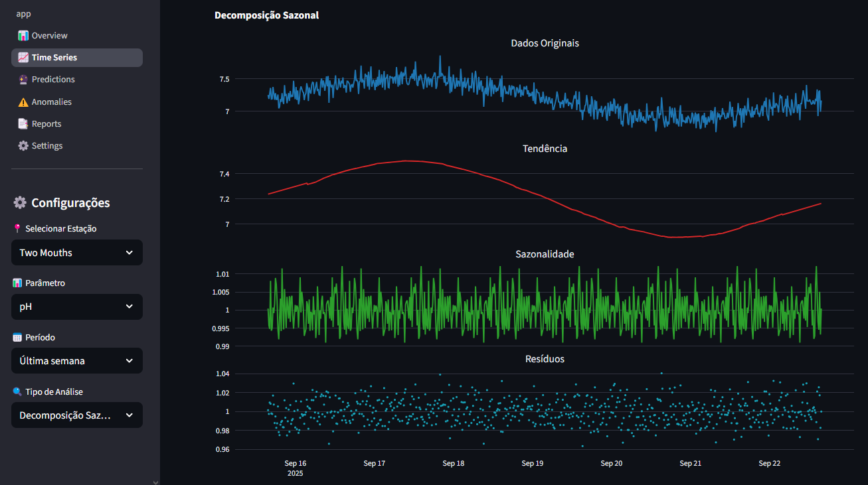
Task: Open the Anomalies page
Action: 77,102
